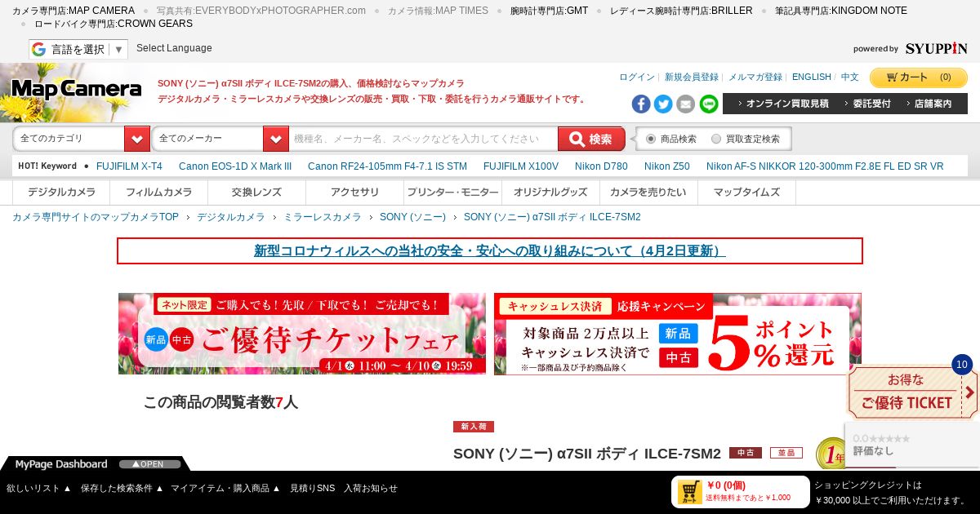Open the ご優待チケットフェア banner
This screenshot has width=980, height=514.
click(302, 334)
